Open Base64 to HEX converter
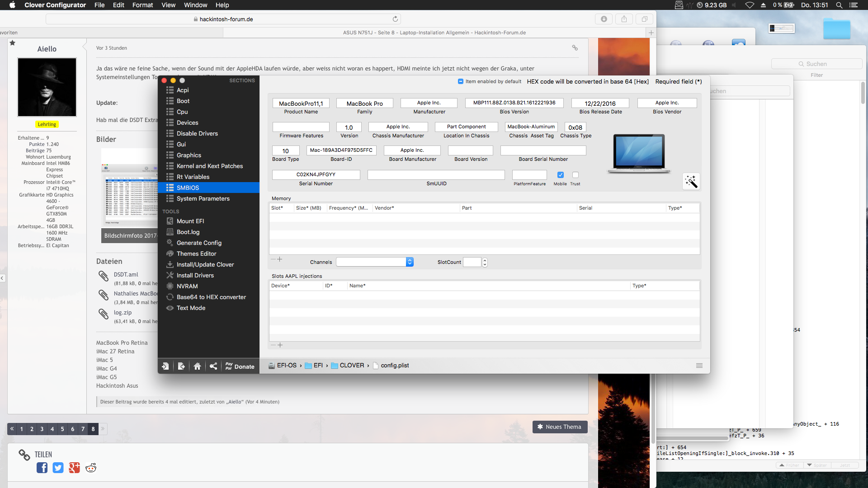This screenshot has width=868, height=488. [x=211, y=297]
